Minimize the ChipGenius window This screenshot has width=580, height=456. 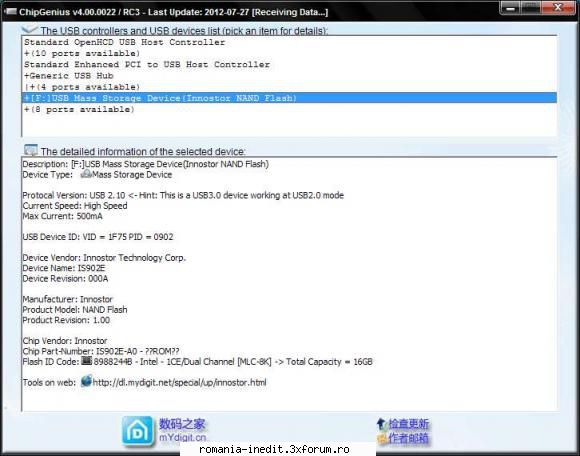(510, 8)
